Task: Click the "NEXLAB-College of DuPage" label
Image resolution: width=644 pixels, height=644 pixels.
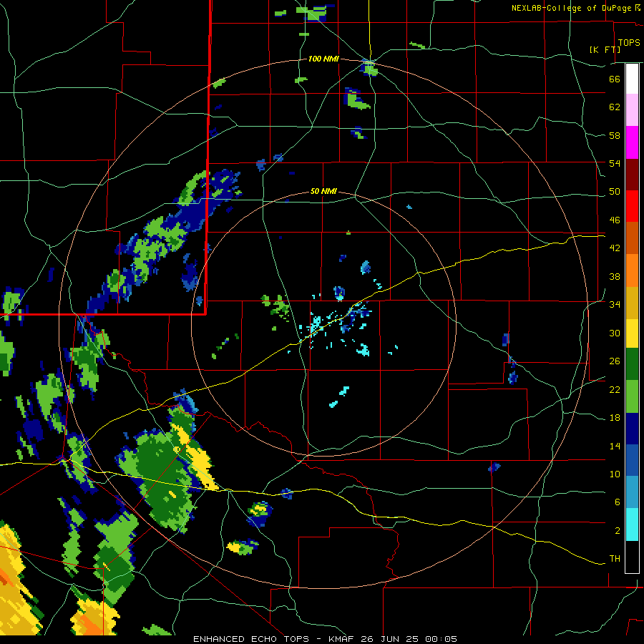Action: (571, 8)
